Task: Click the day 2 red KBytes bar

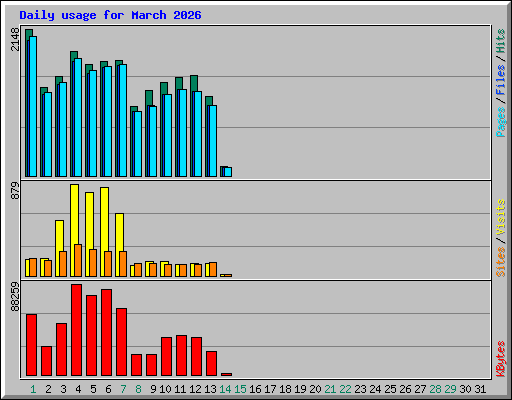Action: coord(47,361)
